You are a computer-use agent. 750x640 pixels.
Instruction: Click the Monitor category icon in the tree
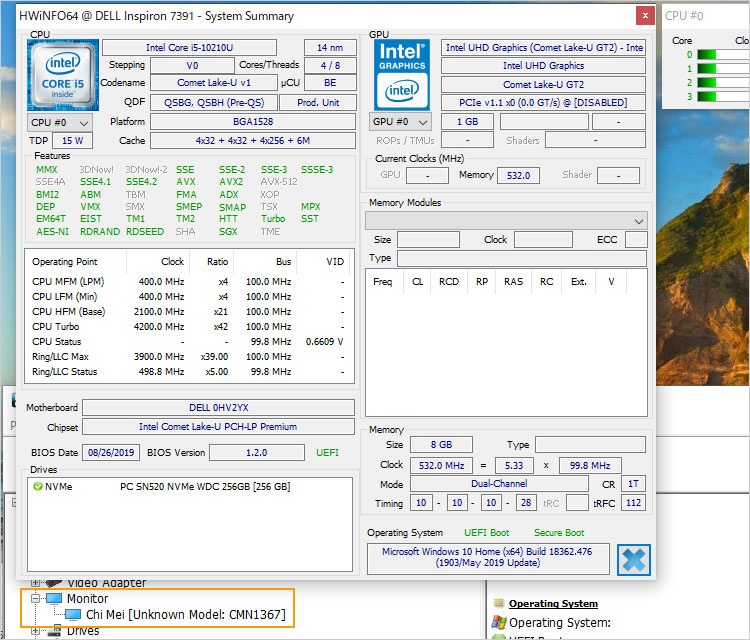pyautogui.click(x=54, y=598)
